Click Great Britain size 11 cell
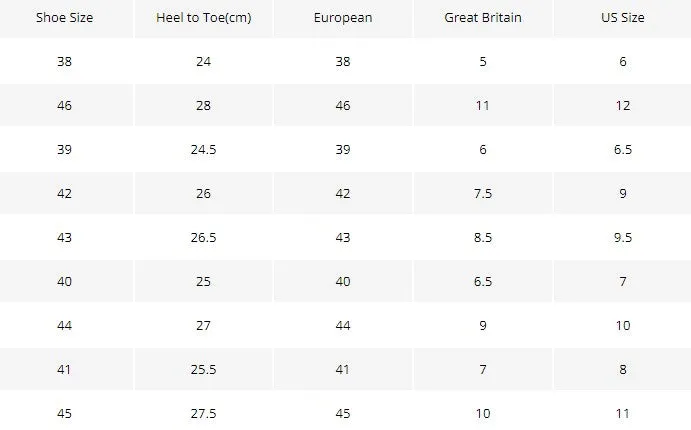691x430 pixels. (x=483, y=105)
